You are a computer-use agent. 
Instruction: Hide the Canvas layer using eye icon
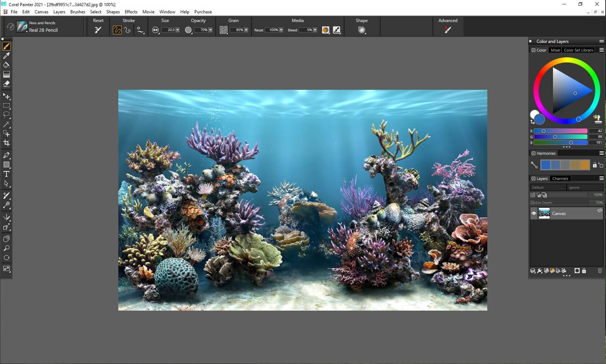[534, 213]
